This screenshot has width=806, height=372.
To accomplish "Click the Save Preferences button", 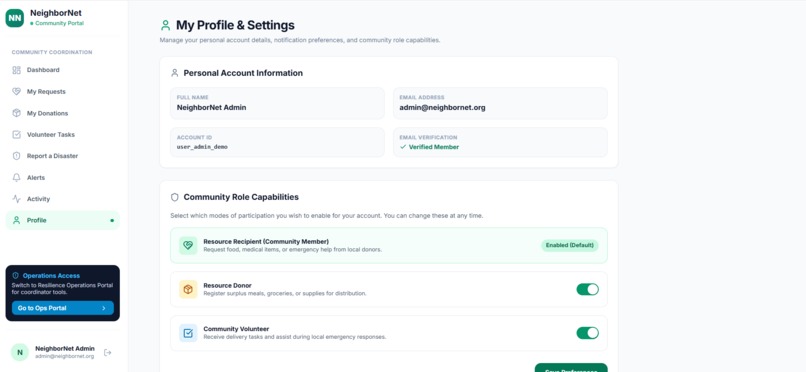I will pyautogui.click(x=571, y=368).
